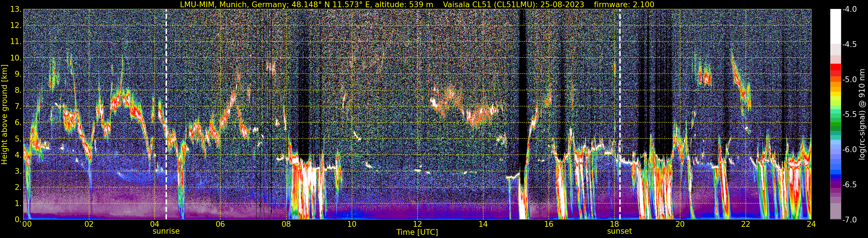The height and width of the screenshot is (238, 868).
Task: Click the '02' time axis tick label
Action: (89, 224)
